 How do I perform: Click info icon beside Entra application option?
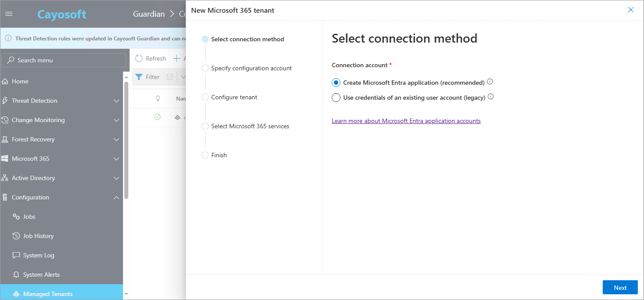(x=490, y=82)
